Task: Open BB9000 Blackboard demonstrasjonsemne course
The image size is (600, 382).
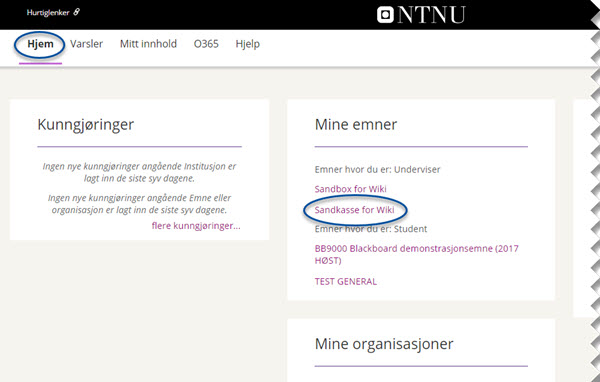Action: point(416,255)
